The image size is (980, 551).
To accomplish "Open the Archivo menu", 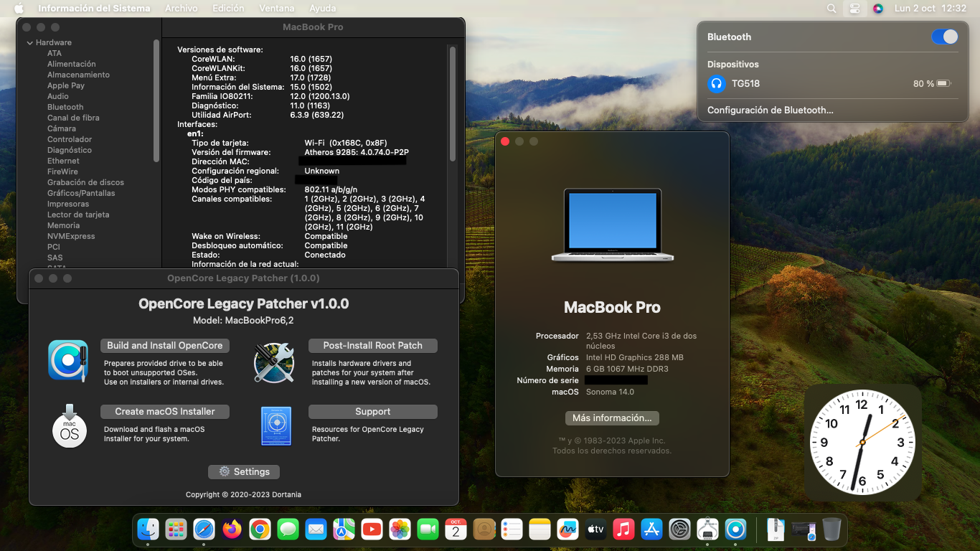I will (182, 9).
